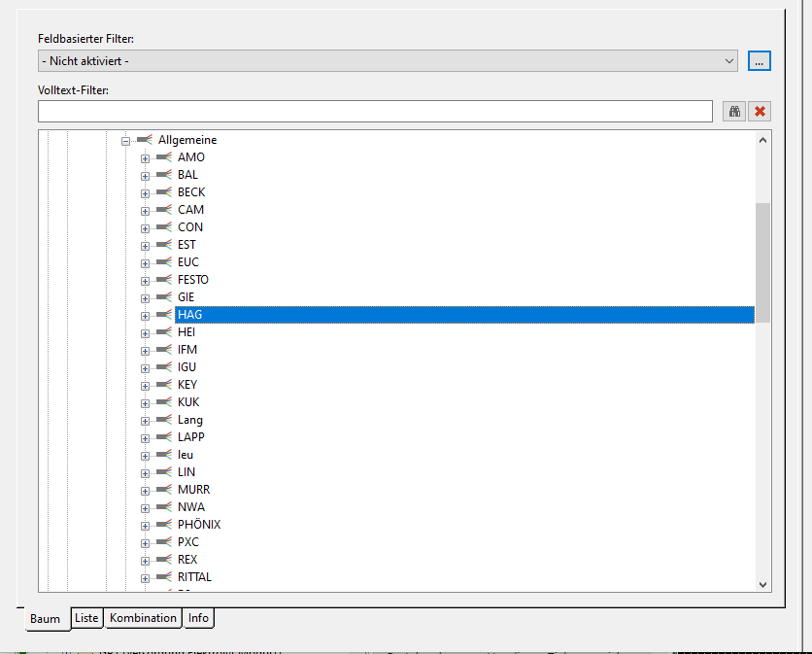Click the cable icon beside IGU

point(164,367)
